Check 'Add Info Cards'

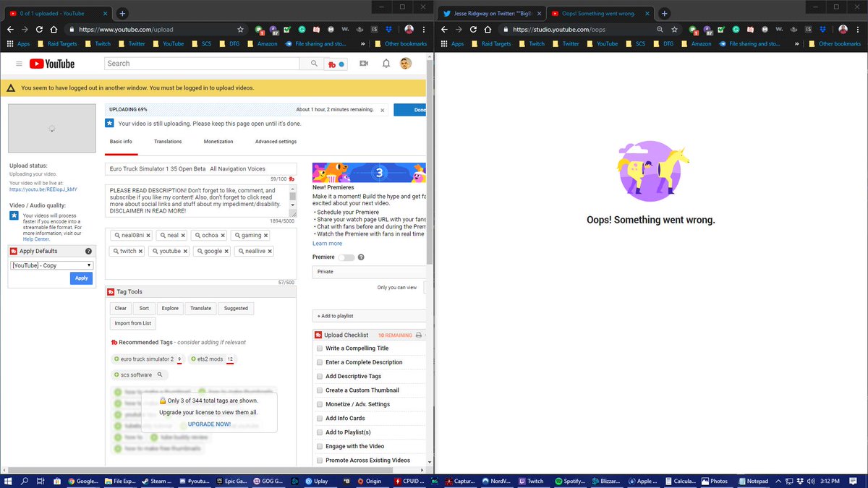pyautogui.click(x=320, y=418)
